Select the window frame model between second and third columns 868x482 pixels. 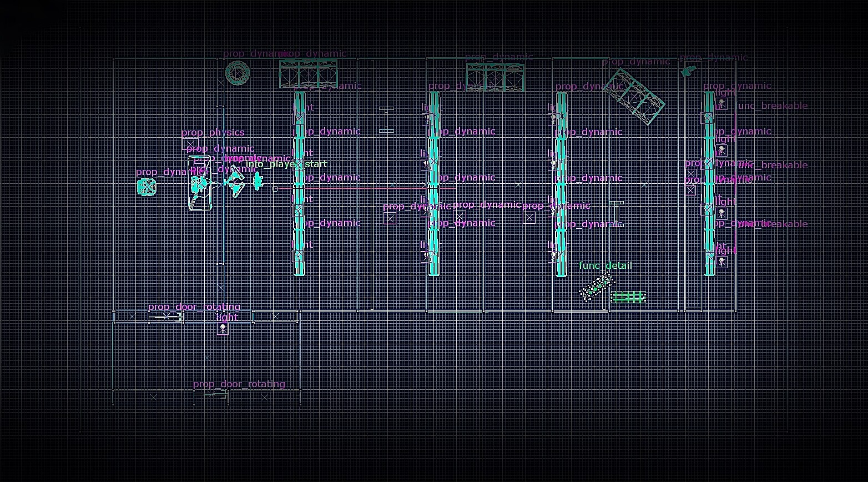[495, 77]
